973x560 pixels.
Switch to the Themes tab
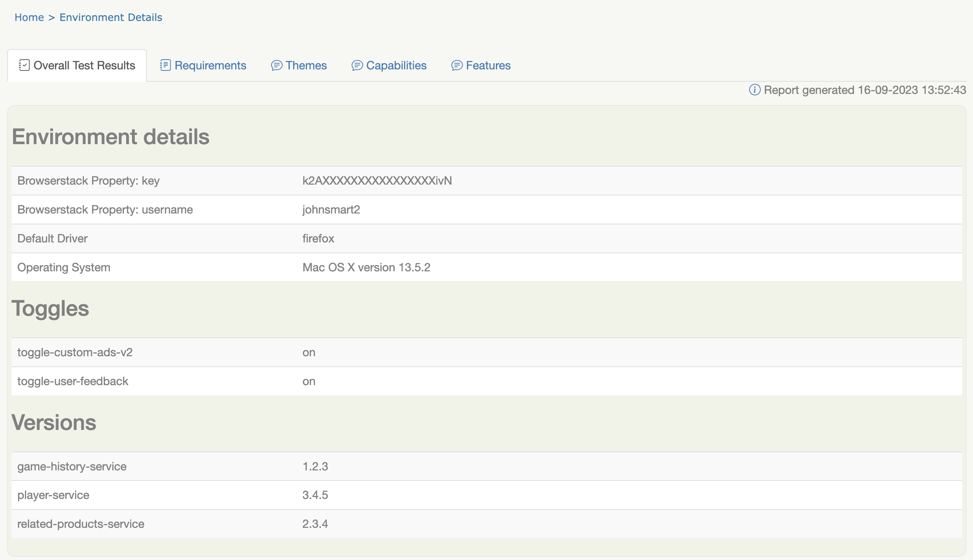point(306,65)
